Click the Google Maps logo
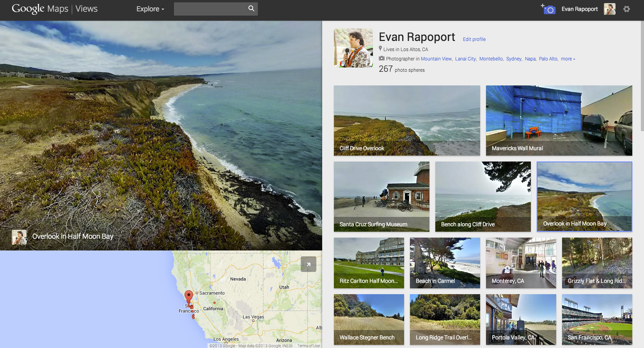 [x=40, y=9]
